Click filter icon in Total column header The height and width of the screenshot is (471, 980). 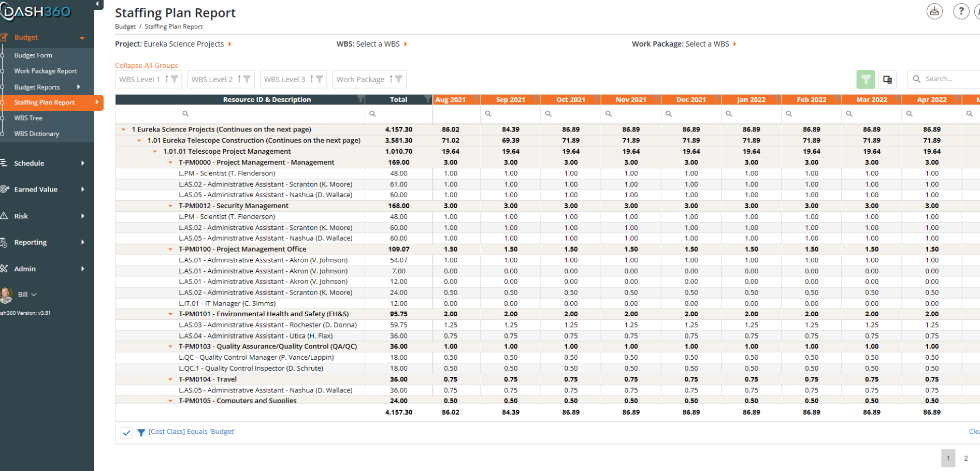pyautogui.click(x=427, y=99)
